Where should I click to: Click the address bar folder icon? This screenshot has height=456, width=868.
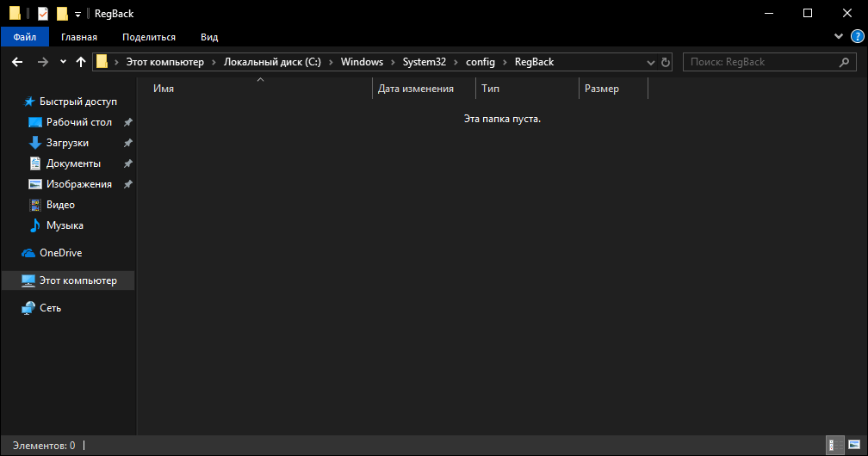click(x=102, y=61)
